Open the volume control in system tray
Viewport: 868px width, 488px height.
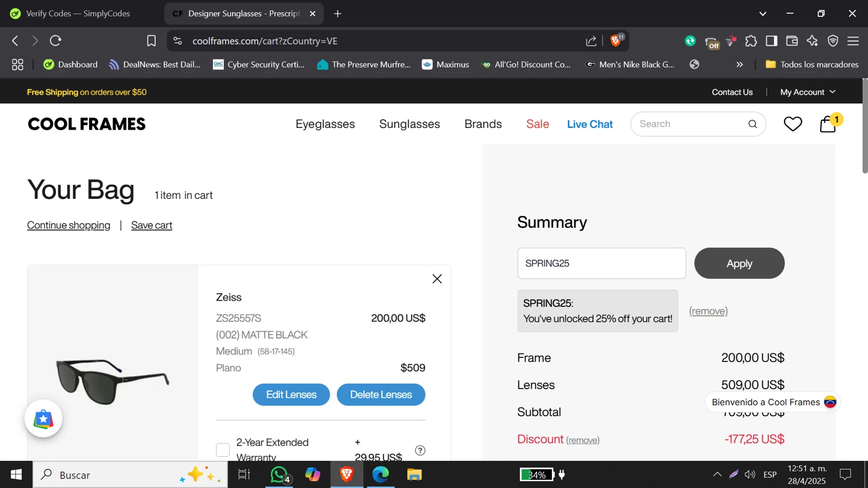[750, 475]
